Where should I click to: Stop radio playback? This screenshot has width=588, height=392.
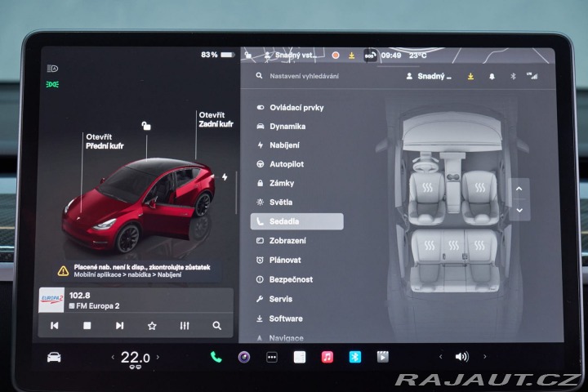point(87,326)
